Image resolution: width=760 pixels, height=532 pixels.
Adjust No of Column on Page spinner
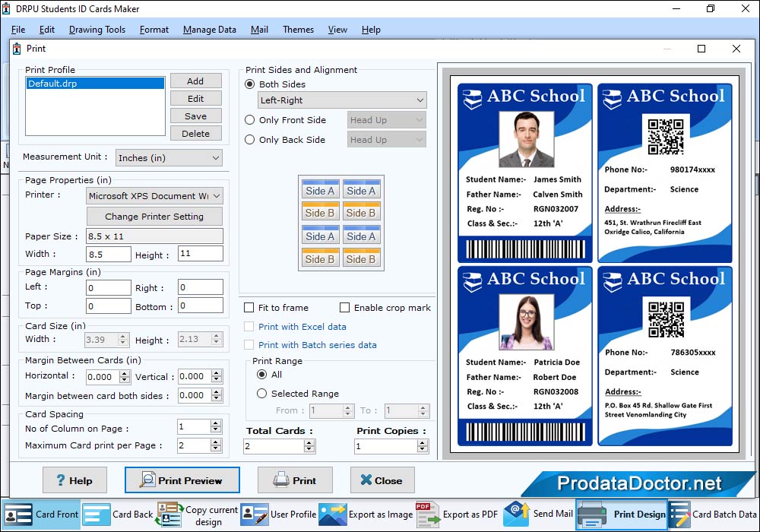click(216, 426)
